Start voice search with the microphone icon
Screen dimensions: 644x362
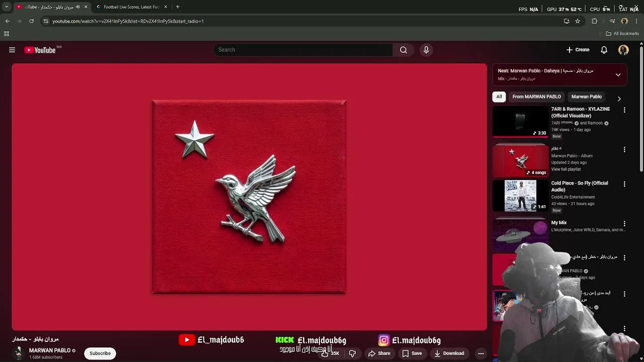[426, 50]
